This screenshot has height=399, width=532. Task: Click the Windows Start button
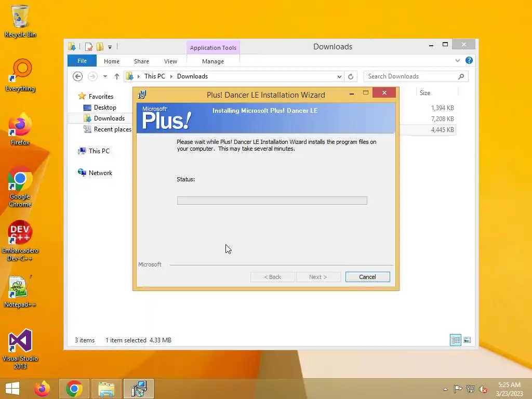pyautogui.click(x=12, y=389)
